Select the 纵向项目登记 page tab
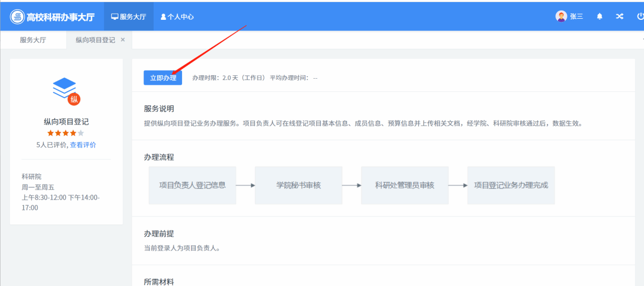 (x=95, y=40)
